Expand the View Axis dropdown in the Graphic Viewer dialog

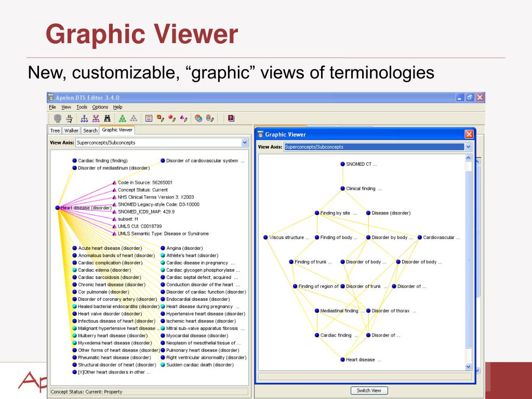(x=468, y=147)
